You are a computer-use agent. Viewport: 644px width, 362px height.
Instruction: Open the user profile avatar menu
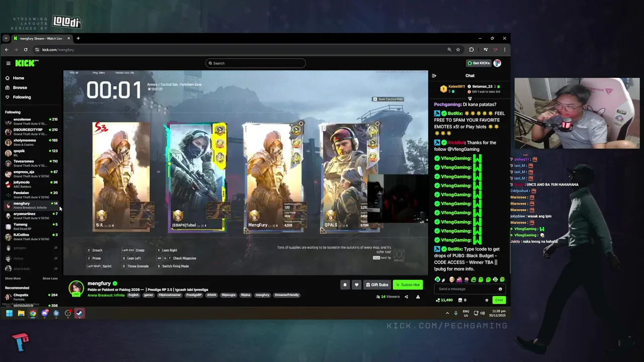[497, 63]
